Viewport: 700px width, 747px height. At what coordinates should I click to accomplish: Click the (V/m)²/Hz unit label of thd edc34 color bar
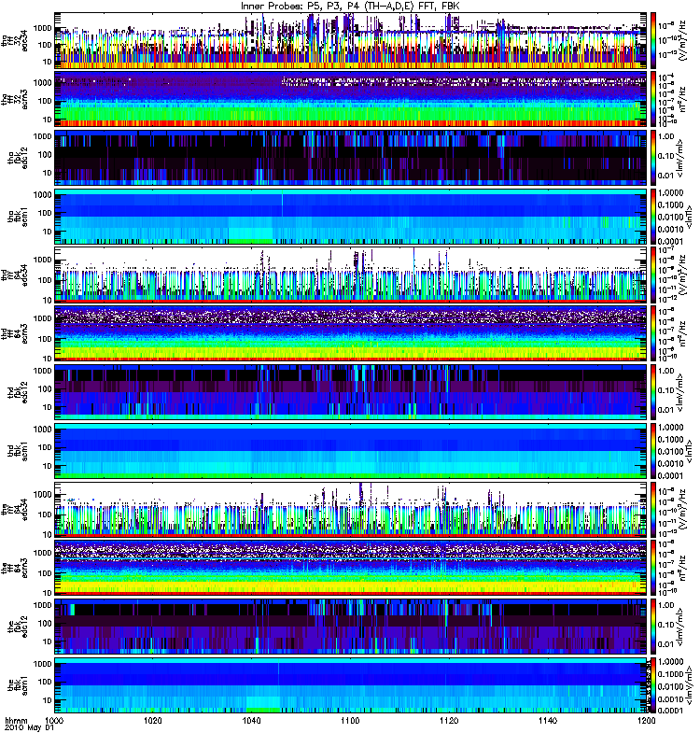pyautogui.click(x=682, y=275)
